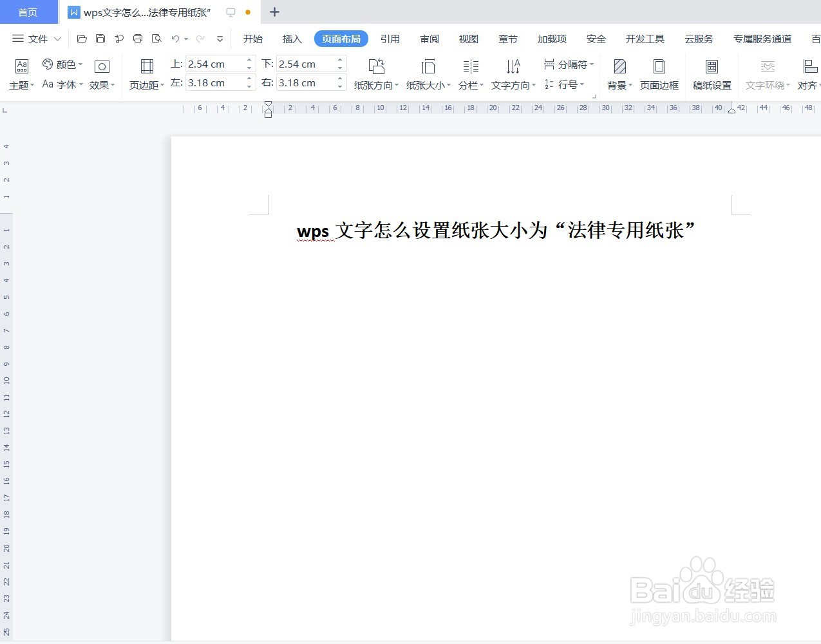Viewport: 821px width, 644px height.
Task: Increase the top margin with up stepper
Action: [x=249, y=60]
